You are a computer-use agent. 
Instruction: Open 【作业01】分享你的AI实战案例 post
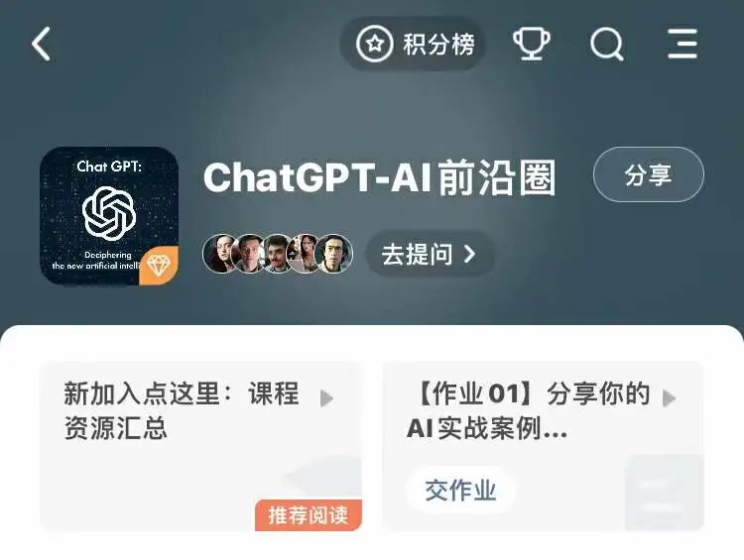click(x=544, y=446)
